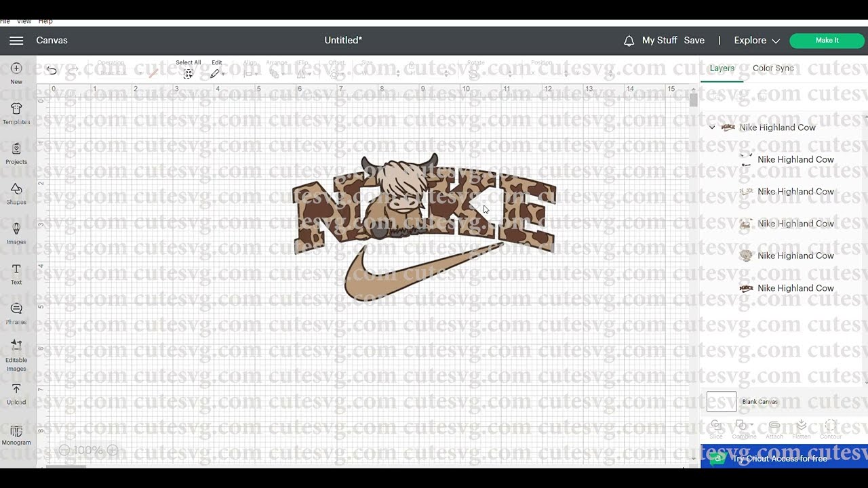Click the Blank Canvas color swatch
The height and width of the screenshot is (488, 868).
(x=722, y=402)
